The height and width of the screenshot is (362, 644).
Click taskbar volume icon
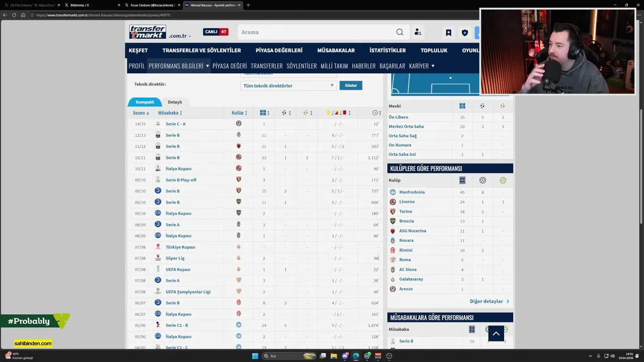click(613, 356)
